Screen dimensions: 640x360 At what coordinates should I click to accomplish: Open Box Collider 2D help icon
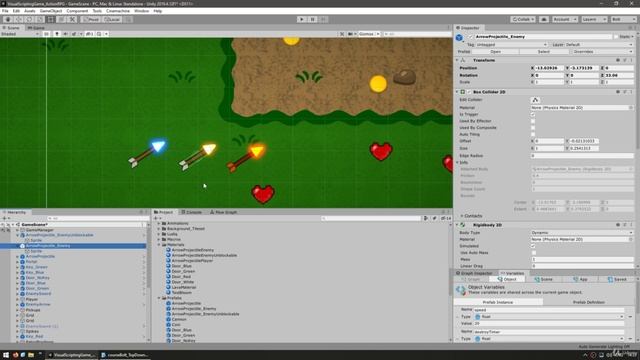[618, 92]
